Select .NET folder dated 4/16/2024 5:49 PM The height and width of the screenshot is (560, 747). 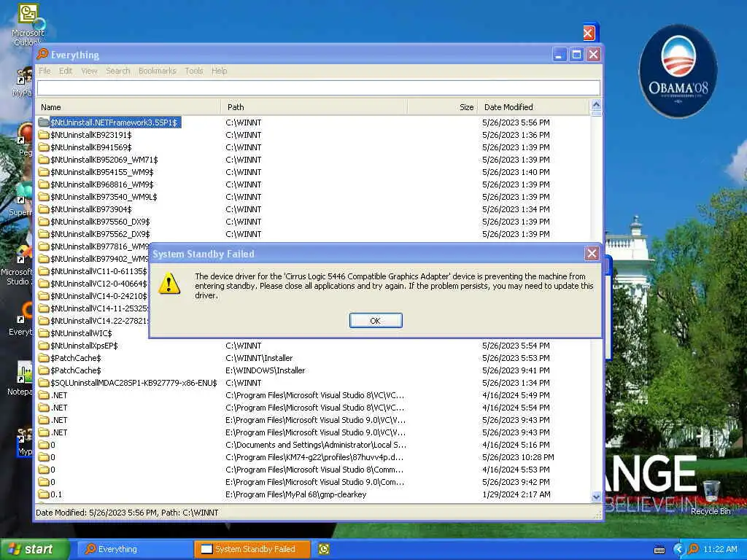pyautogui.click(x=59, y=395)
